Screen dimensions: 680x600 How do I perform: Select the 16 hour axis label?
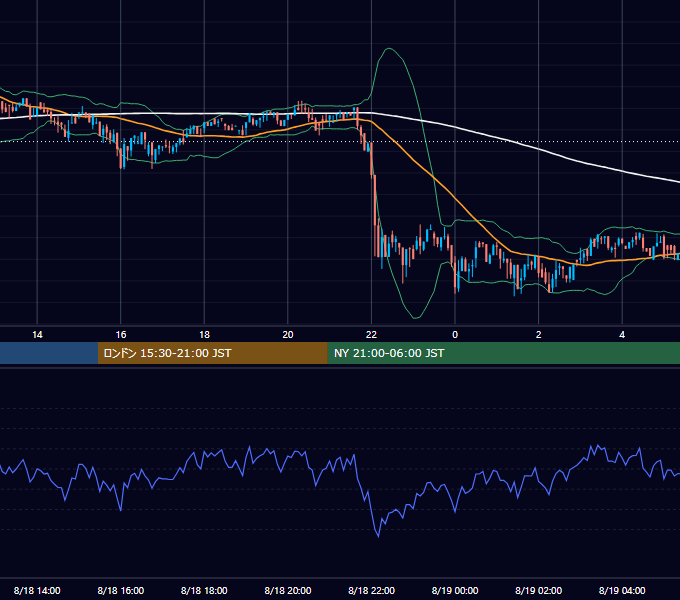point(121,335)
